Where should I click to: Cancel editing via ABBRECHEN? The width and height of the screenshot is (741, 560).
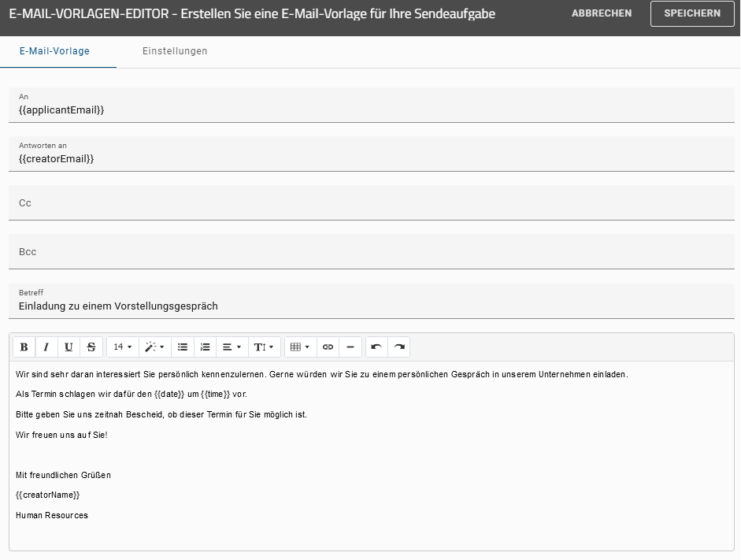pyautogui.click(x=602, y=13)
